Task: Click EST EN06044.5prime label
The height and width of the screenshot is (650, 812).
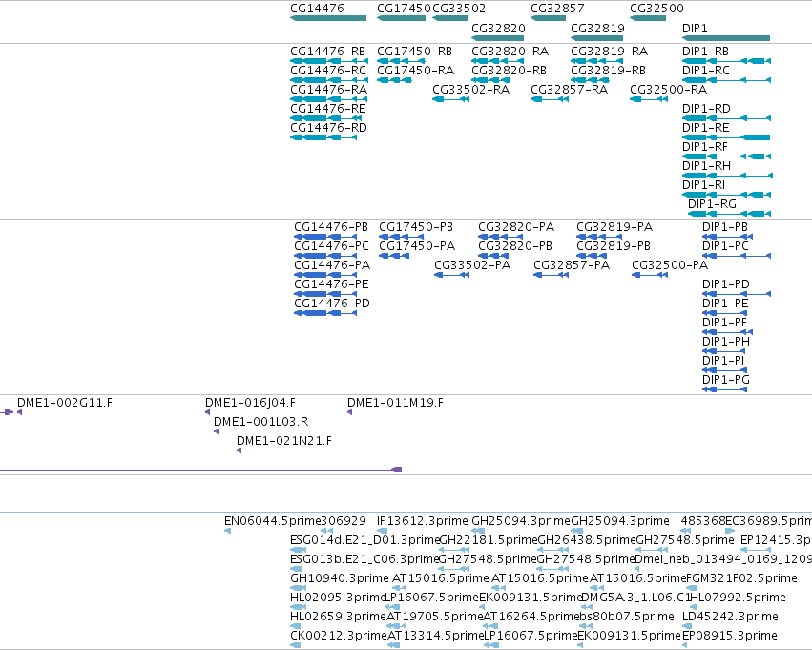Action: coord(272,521)
